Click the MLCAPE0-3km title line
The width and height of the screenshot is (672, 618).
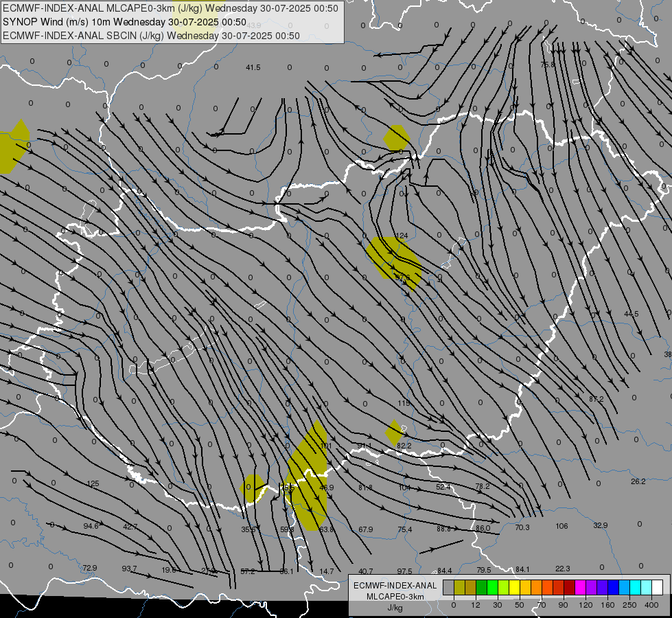point(170,8)
